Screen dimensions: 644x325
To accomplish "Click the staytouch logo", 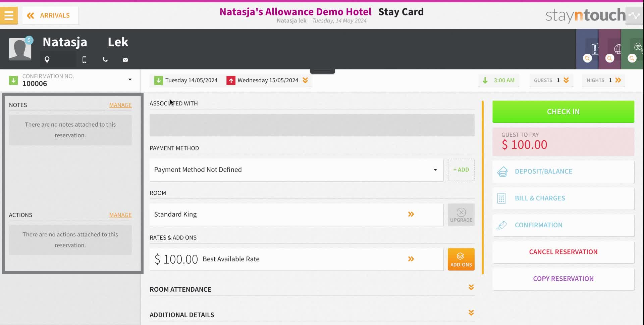I will pos(585,15).
